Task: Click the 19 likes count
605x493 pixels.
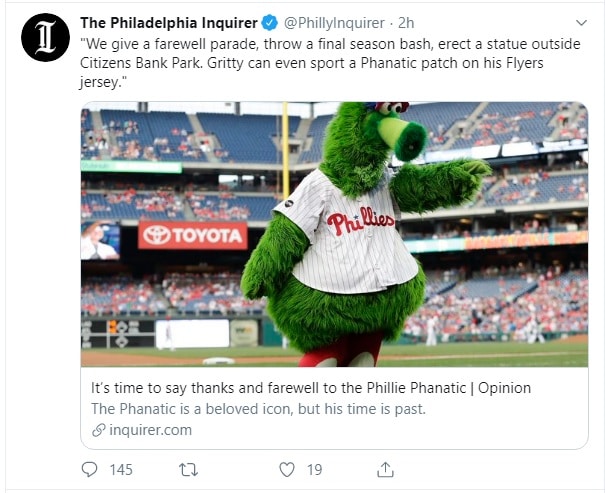Action: coord(314,468)
